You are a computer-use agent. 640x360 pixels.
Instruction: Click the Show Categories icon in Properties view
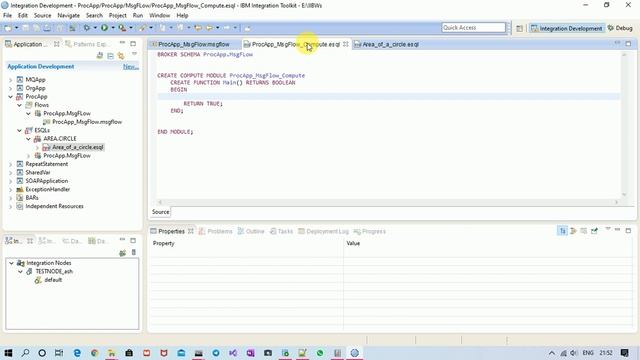[x=562, y=231]
